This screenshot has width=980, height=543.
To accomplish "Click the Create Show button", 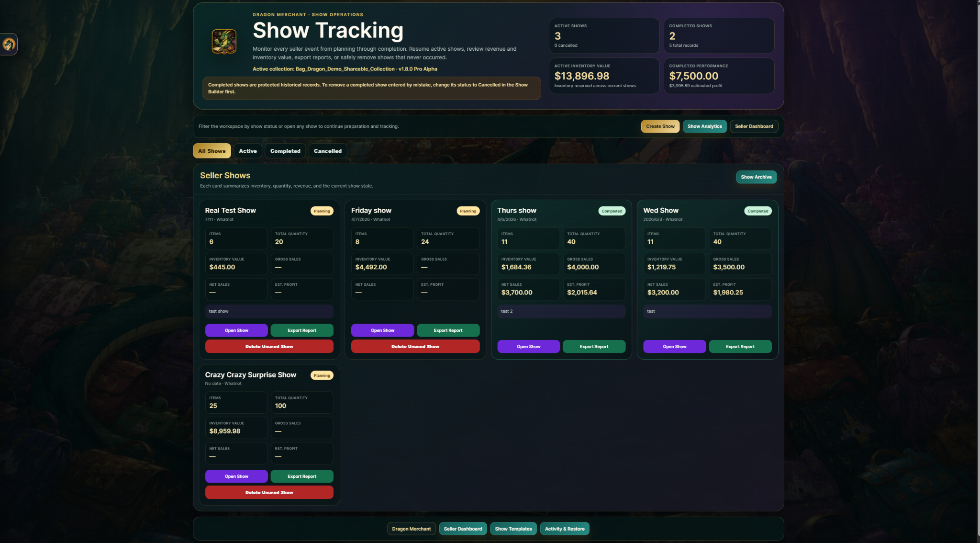I will coord(660,126).
